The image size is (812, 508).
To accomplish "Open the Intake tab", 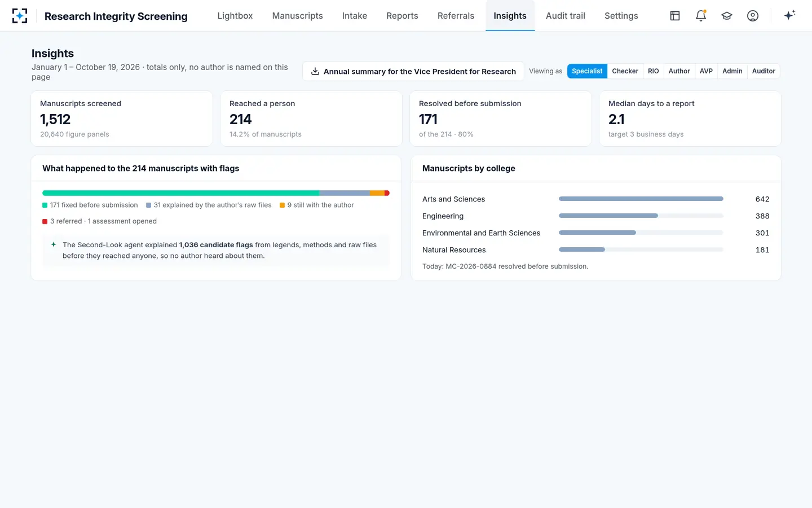I will [x=355, y=16].
